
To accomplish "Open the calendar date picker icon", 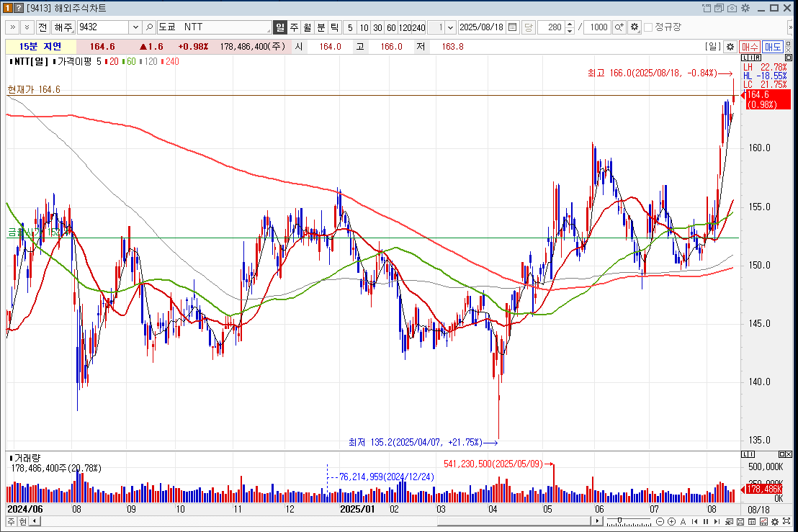I will [x=513, y=27].
